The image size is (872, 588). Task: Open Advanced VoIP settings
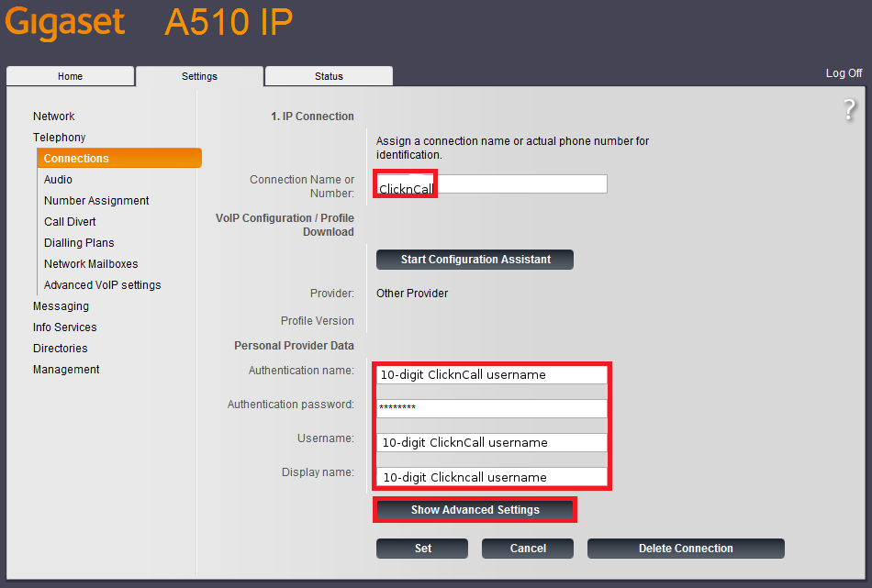point(102,285)
